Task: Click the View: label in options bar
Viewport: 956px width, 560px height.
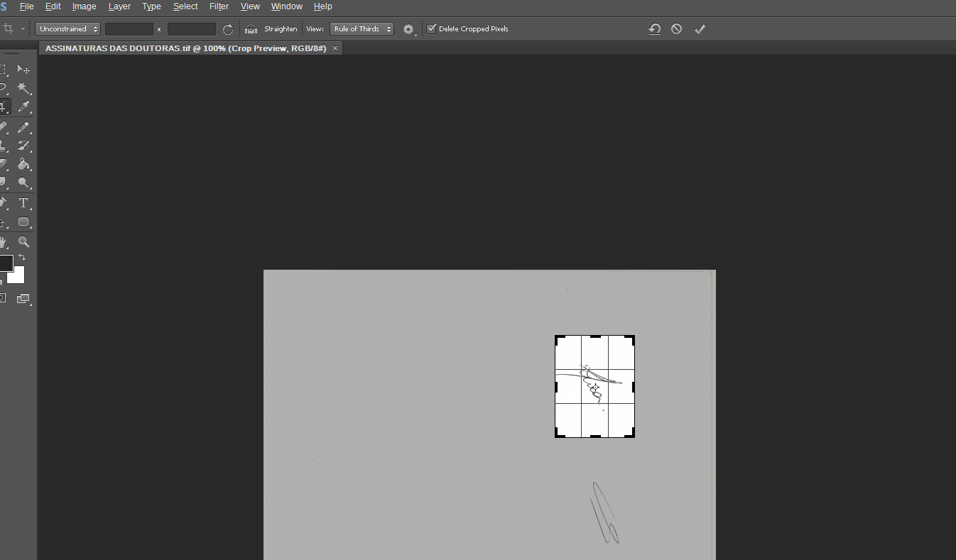Action: [x=315, y=29]
